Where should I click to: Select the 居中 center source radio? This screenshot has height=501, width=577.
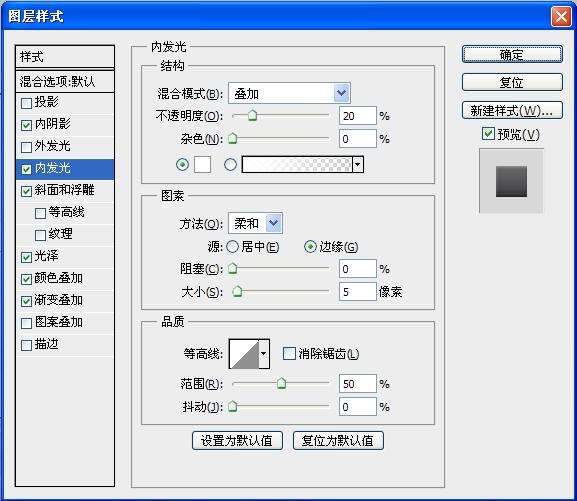233,247
